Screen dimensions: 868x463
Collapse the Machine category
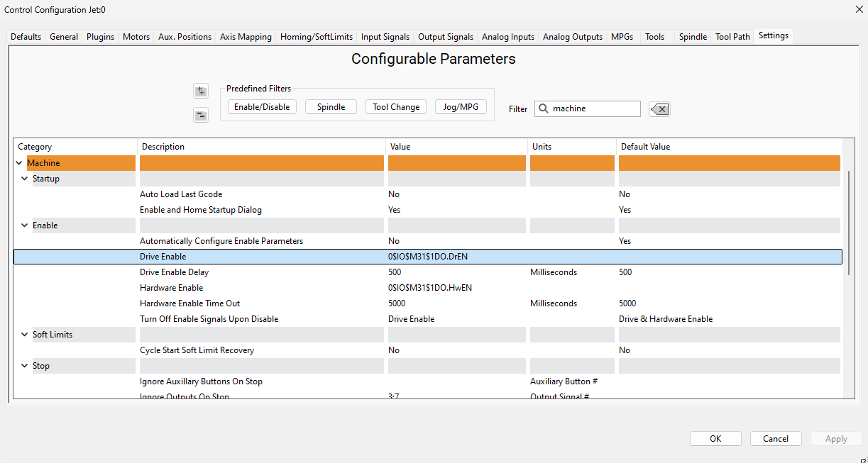coord(19,163)
